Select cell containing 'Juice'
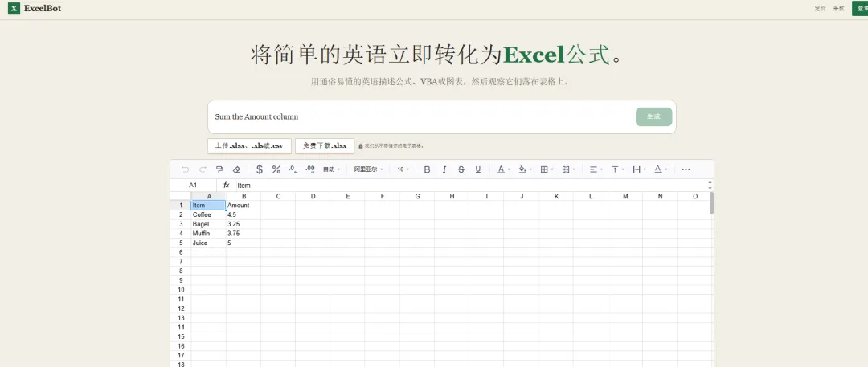The image size is (868, 367). pos(209,243)
